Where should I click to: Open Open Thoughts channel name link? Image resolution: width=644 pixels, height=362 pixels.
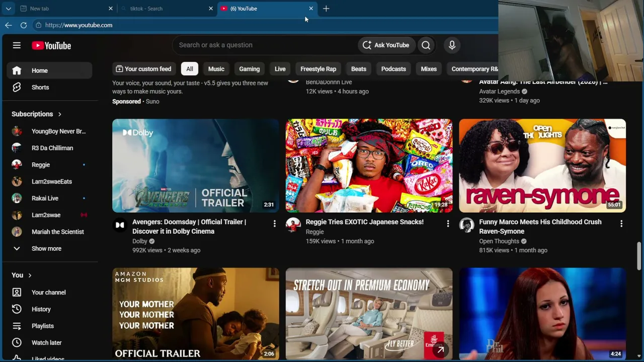click(499, 241)
